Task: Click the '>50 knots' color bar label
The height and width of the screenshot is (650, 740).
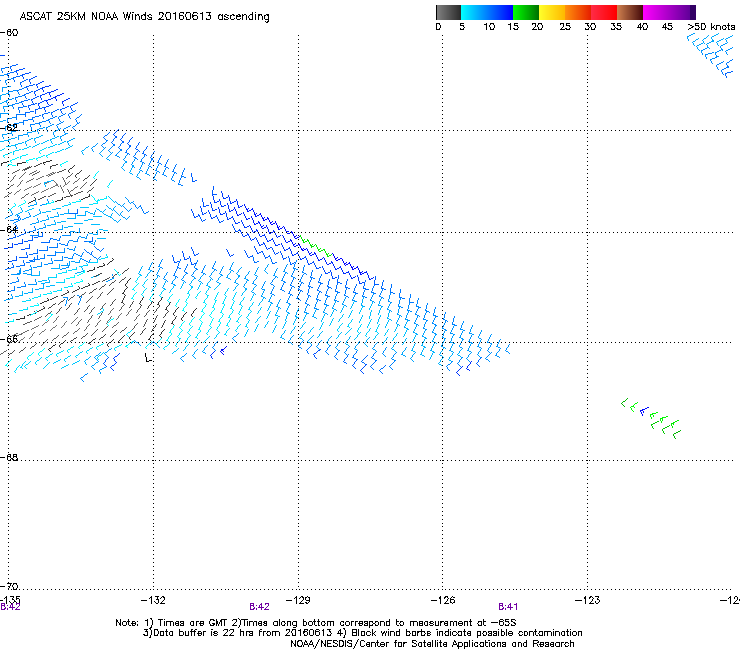Action: [x=711, y=27]
